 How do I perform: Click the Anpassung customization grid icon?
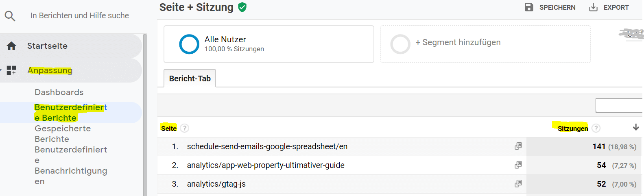point(11,70)
